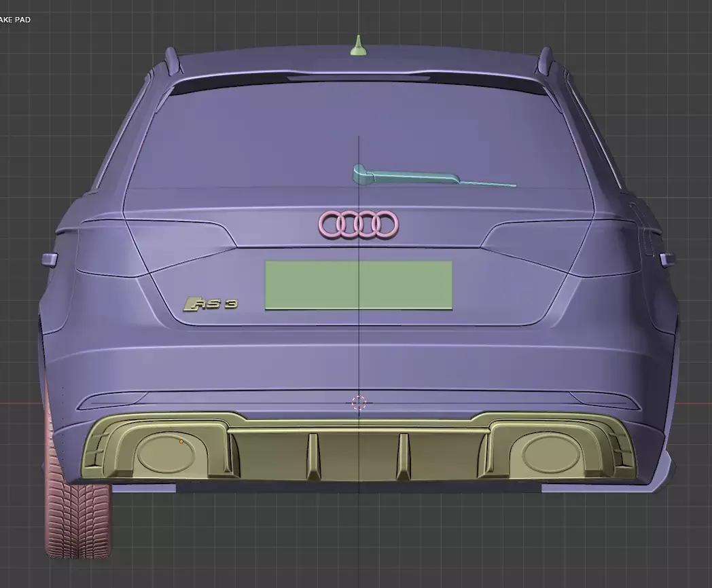Image resolution: width=712 pixels, height=588 pixels.
Task: Click the RS 3 badge on the tailgate
Action: 211,304
